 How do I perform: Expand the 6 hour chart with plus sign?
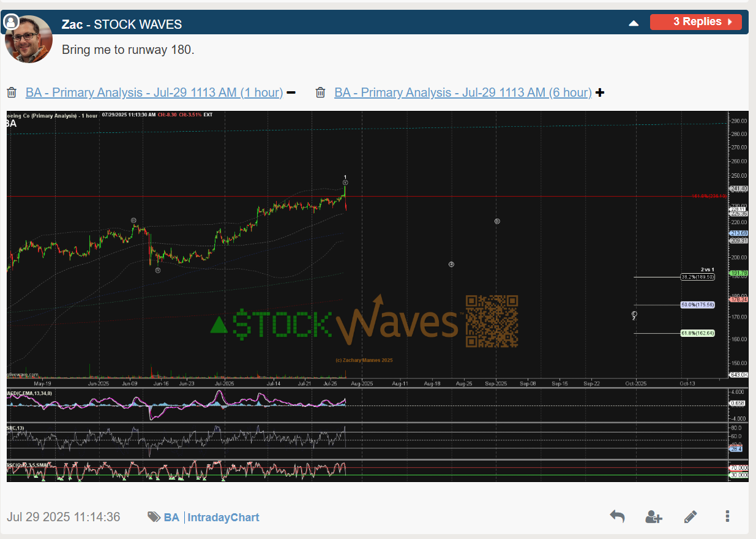(x=600, y=92)
